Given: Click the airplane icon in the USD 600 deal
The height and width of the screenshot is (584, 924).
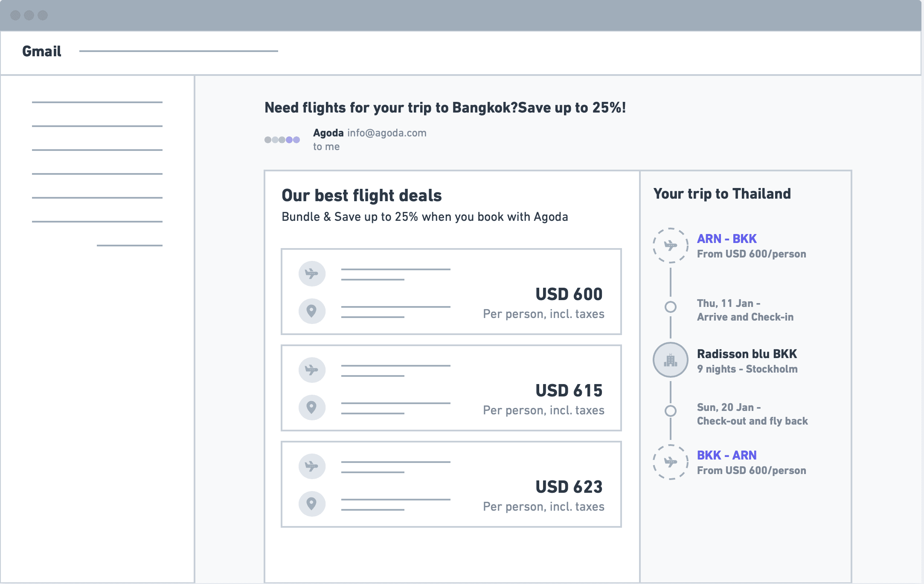Looking at the screenshot, I should [312, 274].
